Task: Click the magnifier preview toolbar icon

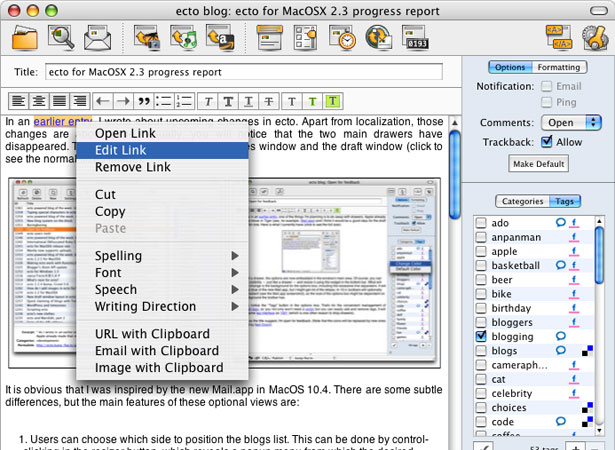Action: click(x=61, y=37)
